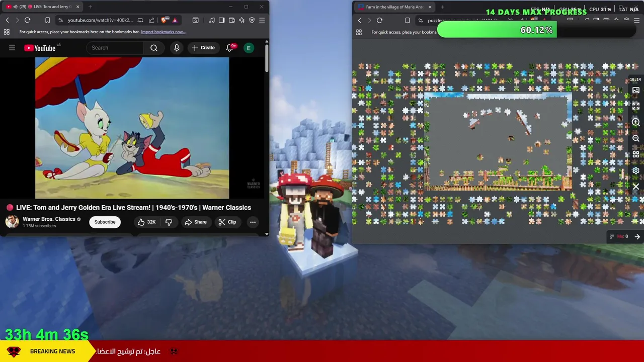644x362 pixels.
Task: Show the puzzle preview image
Action: (x=636, y=90)
